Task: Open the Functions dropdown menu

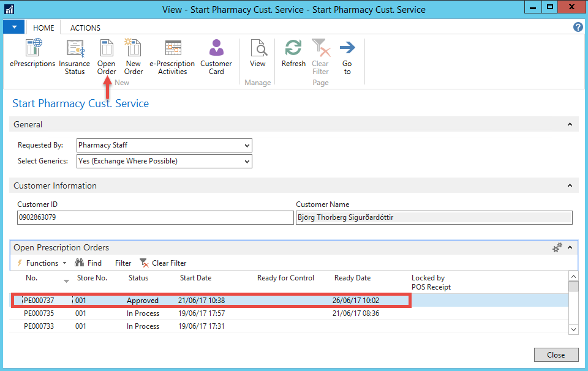Action: (42, 263)
